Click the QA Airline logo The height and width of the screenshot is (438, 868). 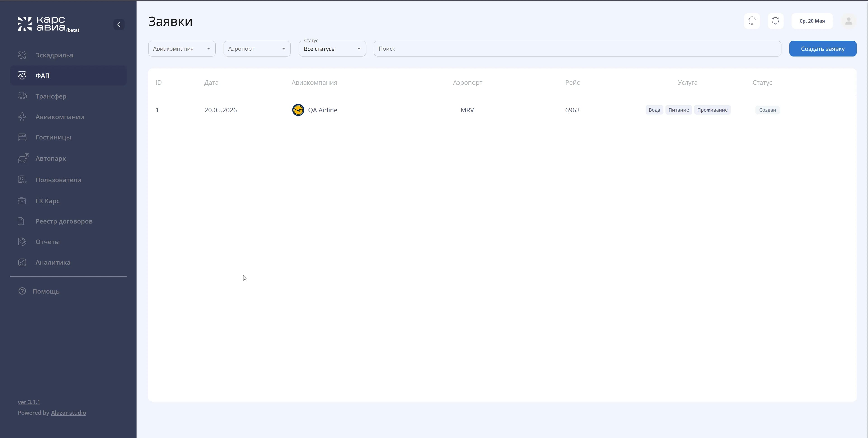point(298,110)
